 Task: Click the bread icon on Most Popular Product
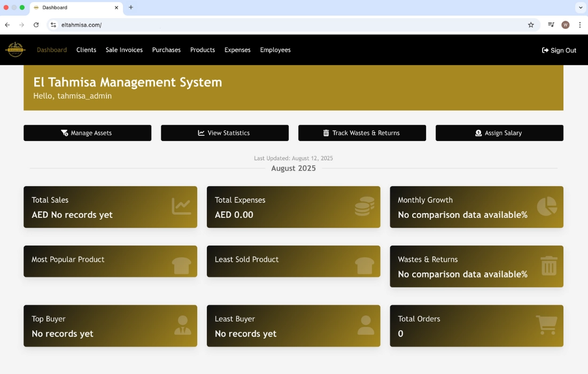182,266
